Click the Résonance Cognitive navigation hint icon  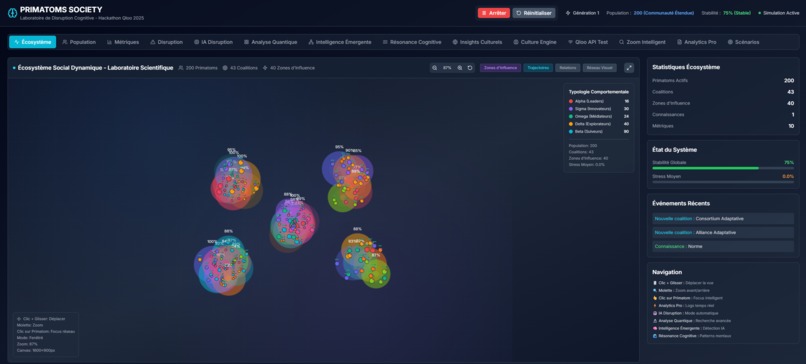[654, 336]
